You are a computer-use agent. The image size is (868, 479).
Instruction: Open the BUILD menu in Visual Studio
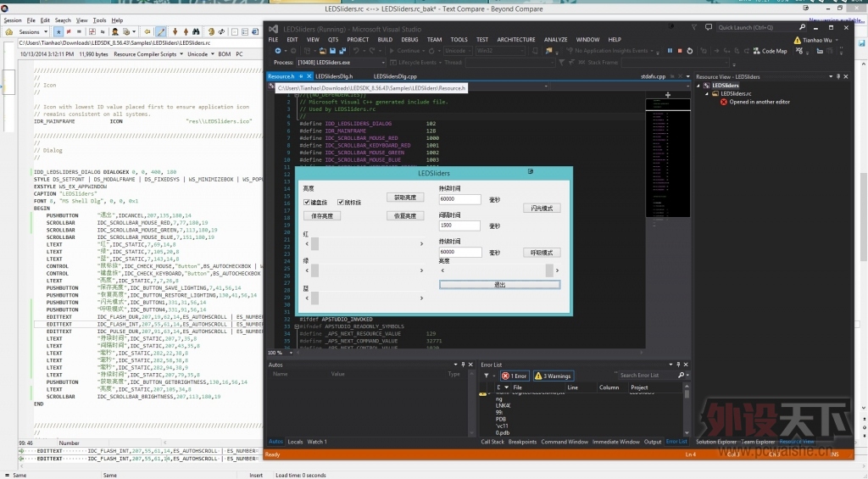pos(385,39)
